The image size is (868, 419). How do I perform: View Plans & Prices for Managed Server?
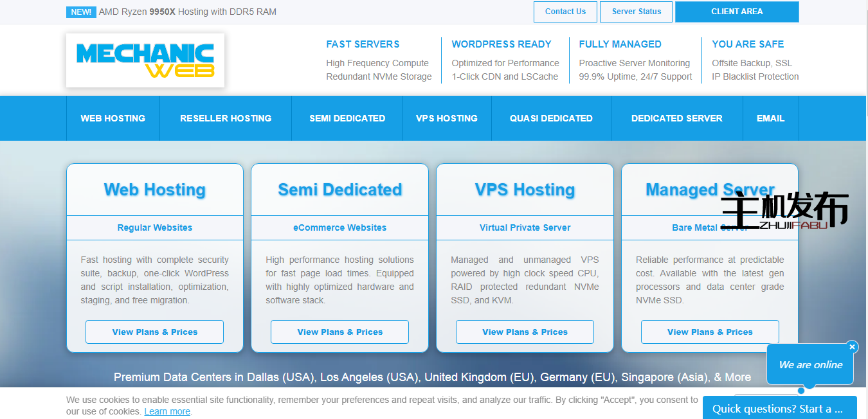(x=710, y=332)
